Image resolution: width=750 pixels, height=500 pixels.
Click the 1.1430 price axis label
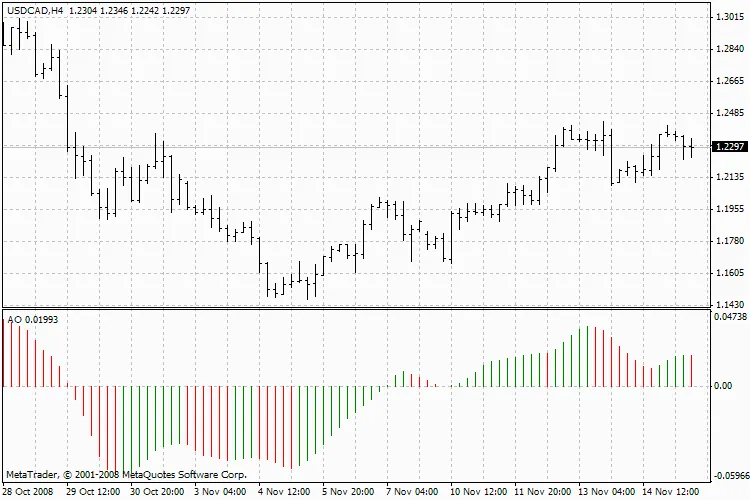[x=729, y=305]
